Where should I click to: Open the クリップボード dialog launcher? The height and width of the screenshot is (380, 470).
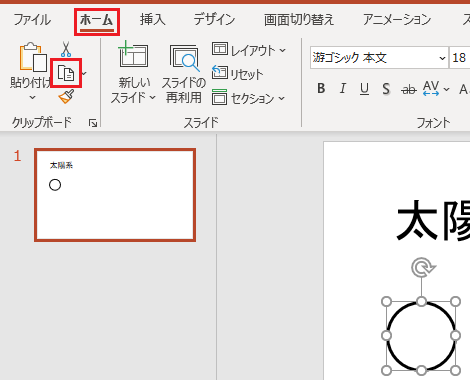coord(93,124)
